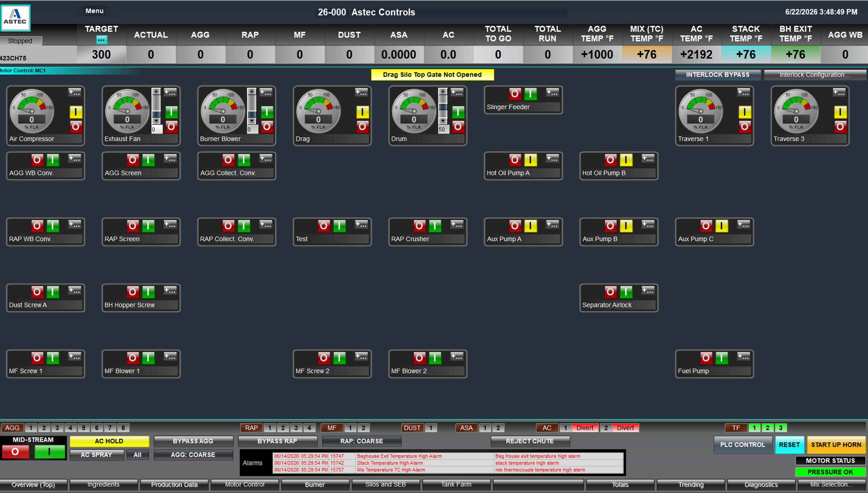Start the AGG WB Conv. motor
Image resolution: width=868 pixels, height=493 pixels.
tap(53, 160)
